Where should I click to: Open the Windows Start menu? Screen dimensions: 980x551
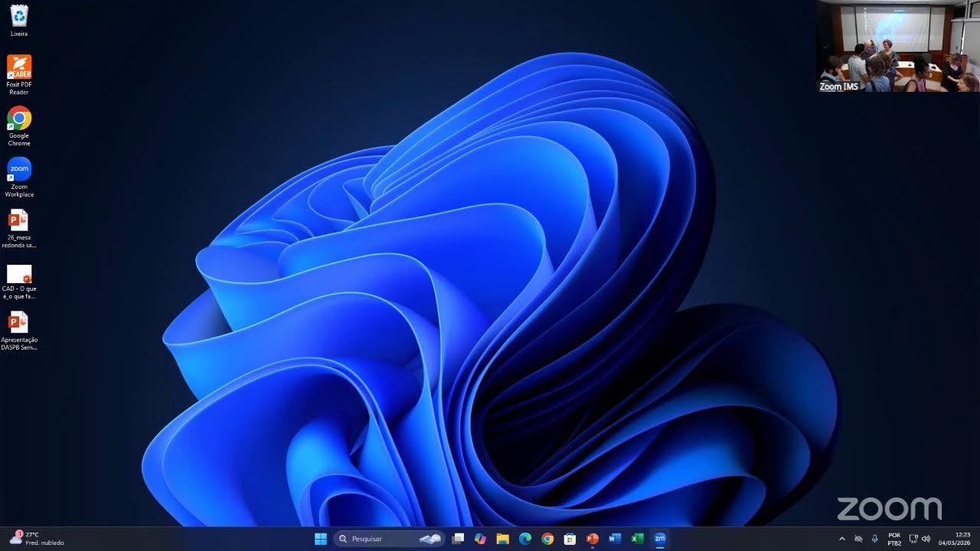pyautogui.click(x=321, y=539)
